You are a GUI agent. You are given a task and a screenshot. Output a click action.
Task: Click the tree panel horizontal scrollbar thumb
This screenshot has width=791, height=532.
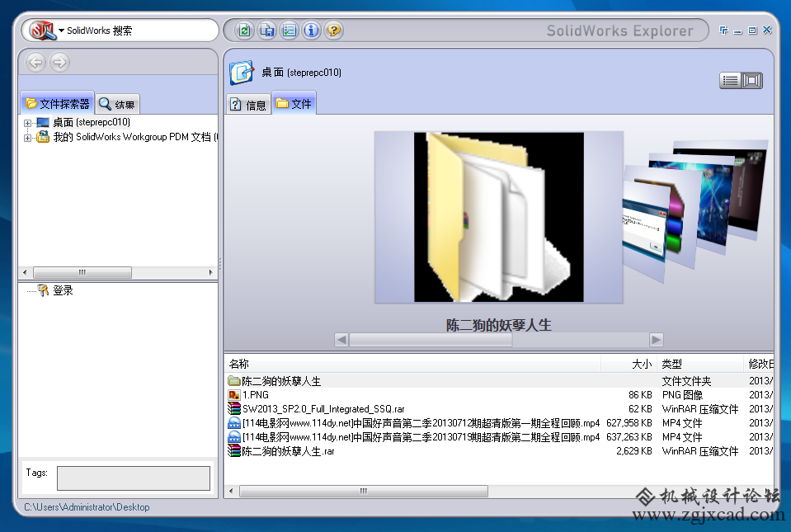(82, 272)
